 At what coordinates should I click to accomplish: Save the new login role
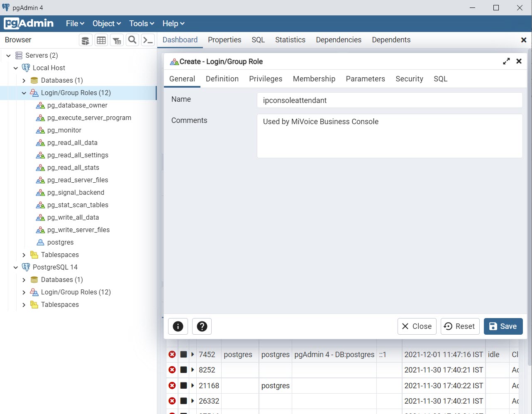coord(503,326)
